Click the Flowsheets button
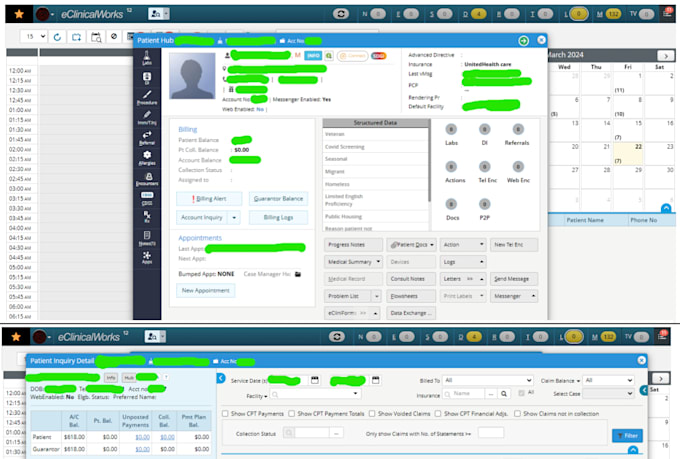 click(x=411, y=296)
